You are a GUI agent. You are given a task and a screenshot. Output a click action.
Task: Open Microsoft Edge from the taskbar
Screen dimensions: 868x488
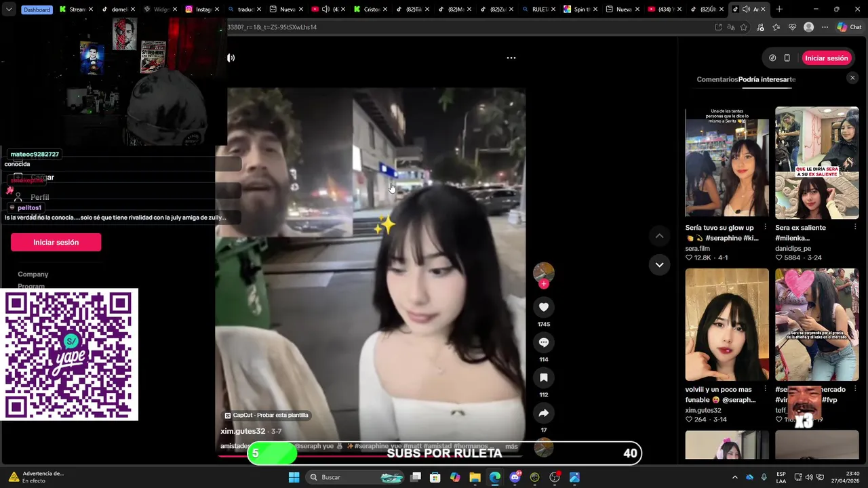495,477
